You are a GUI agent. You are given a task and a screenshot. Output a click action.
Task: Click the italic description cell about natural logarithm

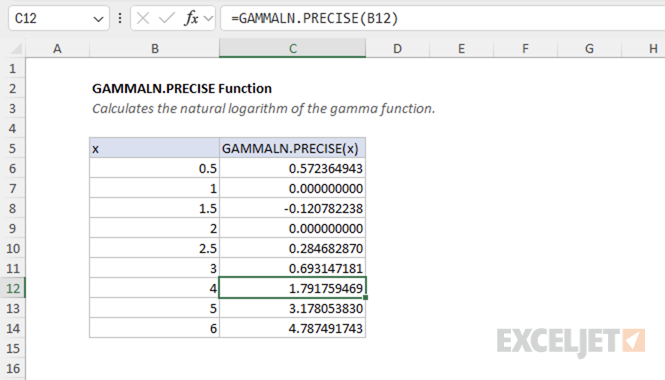coord(264,109)
